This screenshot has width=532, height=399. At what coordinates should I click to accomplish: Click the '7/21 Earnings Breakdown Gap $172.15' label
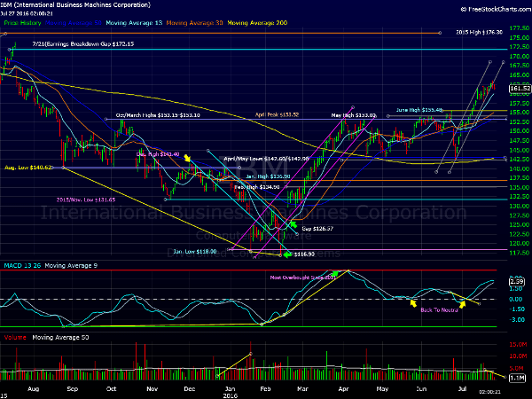point(83,44)
